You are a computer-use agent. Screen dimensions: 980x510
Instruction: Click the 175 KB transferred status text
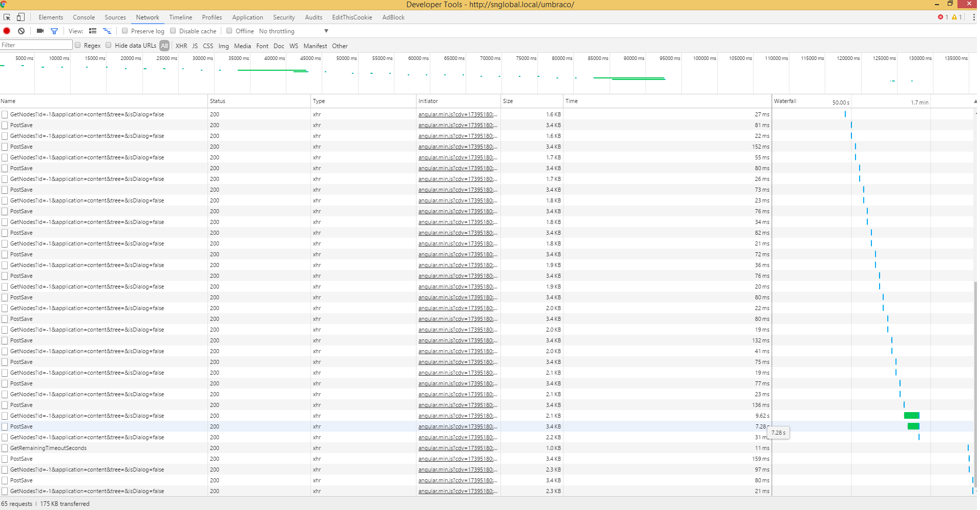[x=65, y=504]
